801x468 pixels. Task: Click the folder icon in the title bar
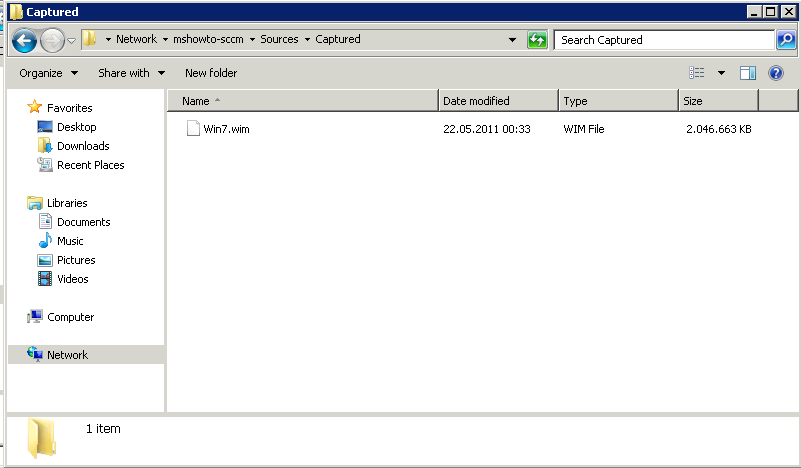pos(16,11)
